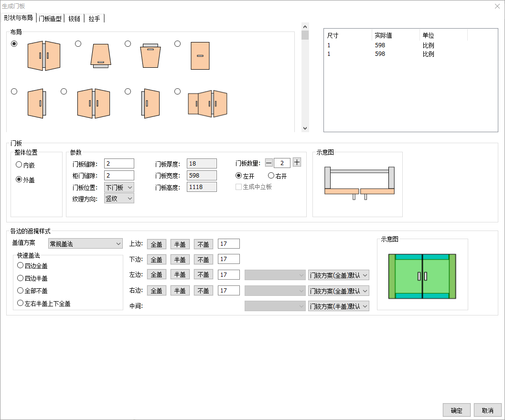Select the double-door opening layout icon
The height and width of the screenshot is (420, 505).
[44, 56]
